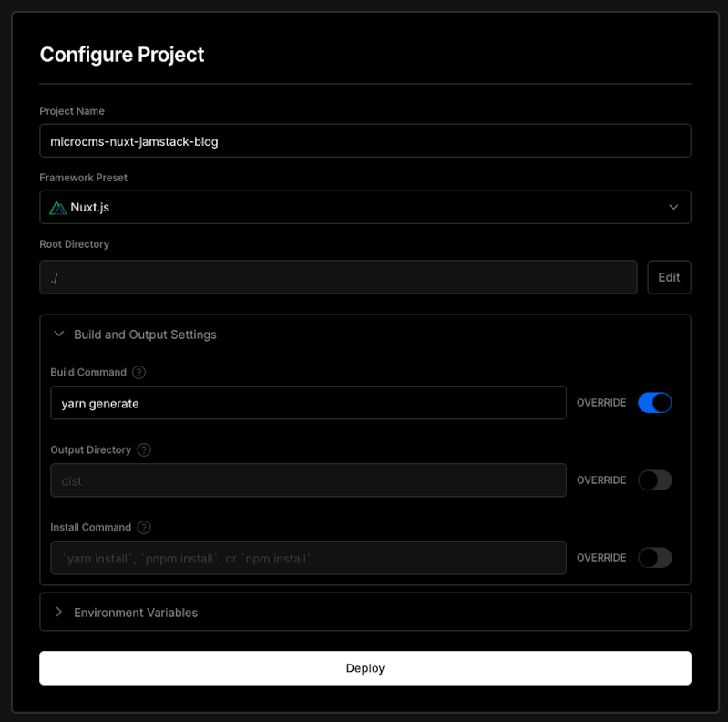The height and width of the screenshot is (722, 728).
Task: Click the Configure Project heading
Action: pyautogui.click(x=122, y=55)
